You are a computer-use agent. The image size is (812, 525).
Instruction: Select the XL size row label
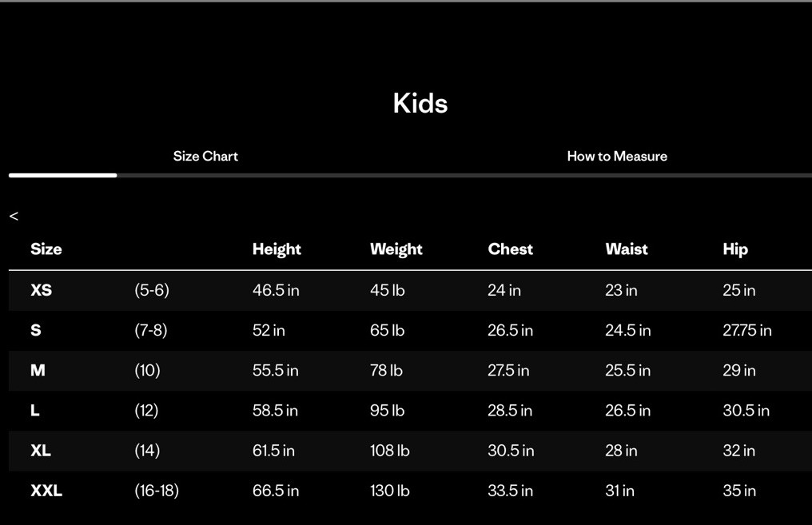(41, 451)
